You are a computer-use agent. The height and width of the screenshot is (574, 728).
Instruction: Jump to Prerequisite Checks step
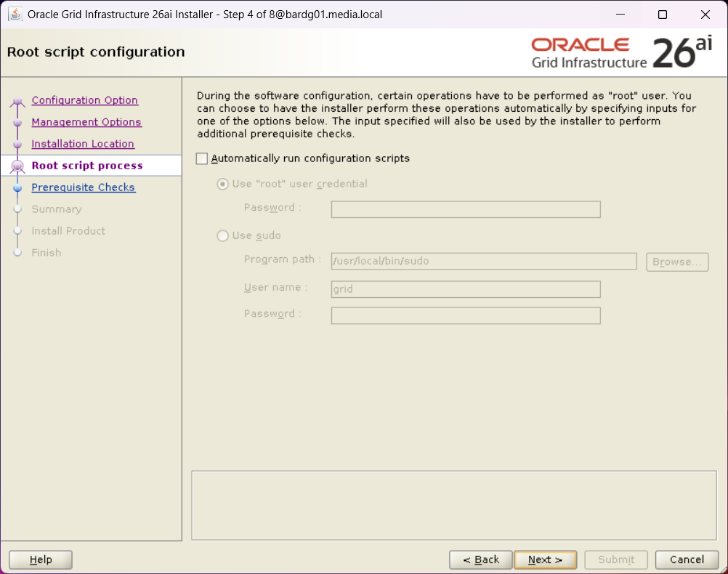(x=83, y=187)
